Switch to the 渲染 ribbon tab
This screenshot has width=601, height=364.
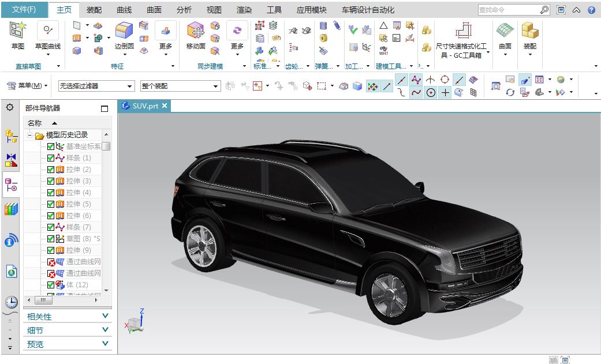pos(245,9)
